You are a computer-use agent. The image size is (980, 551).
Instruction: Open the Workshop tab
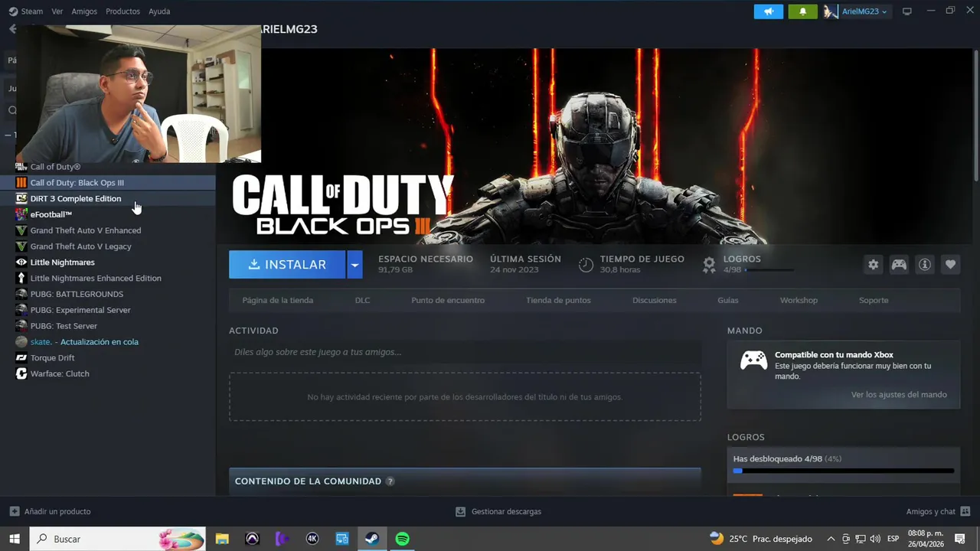coord(799,301)
